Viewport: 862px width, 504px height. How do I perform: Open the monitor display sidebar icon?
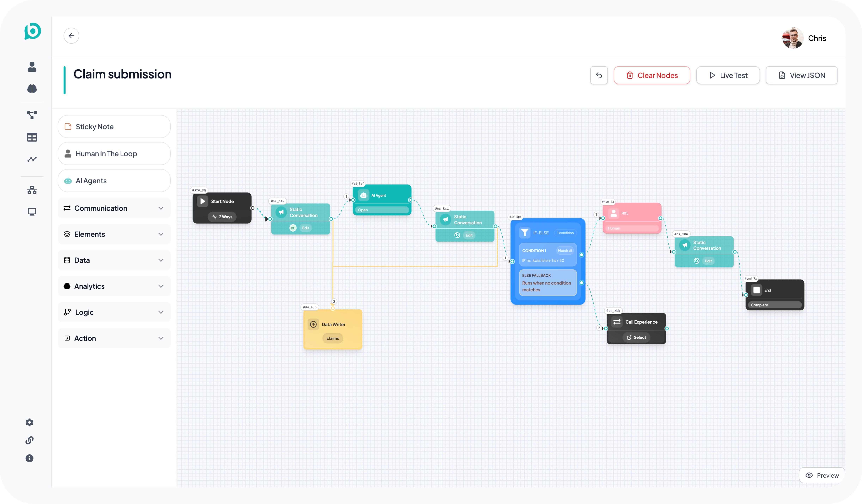coord(32,212)
